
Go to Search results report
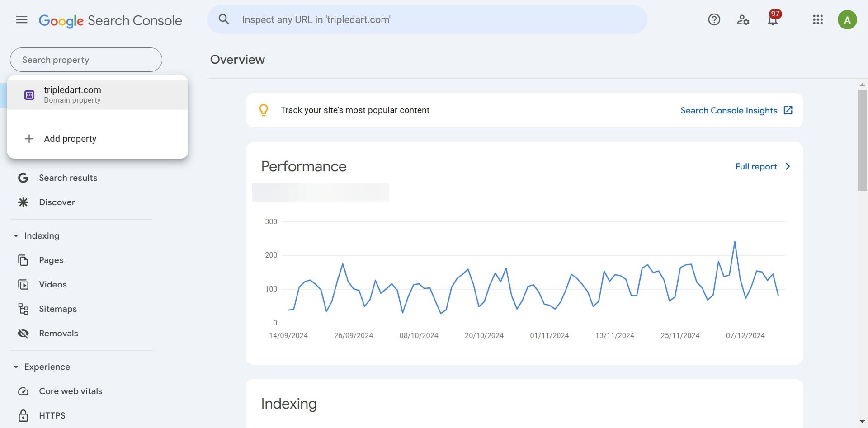tap(68, 178)
